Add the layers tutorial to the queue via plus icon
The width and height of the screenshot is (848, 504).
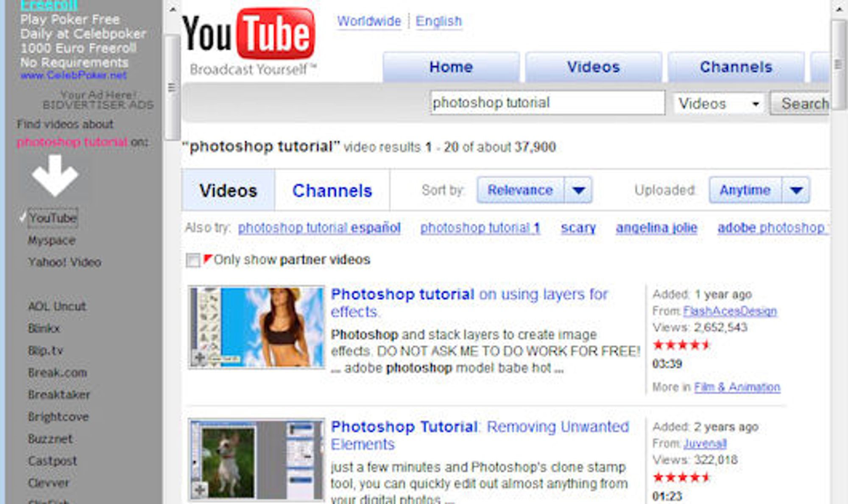point(199,358)
